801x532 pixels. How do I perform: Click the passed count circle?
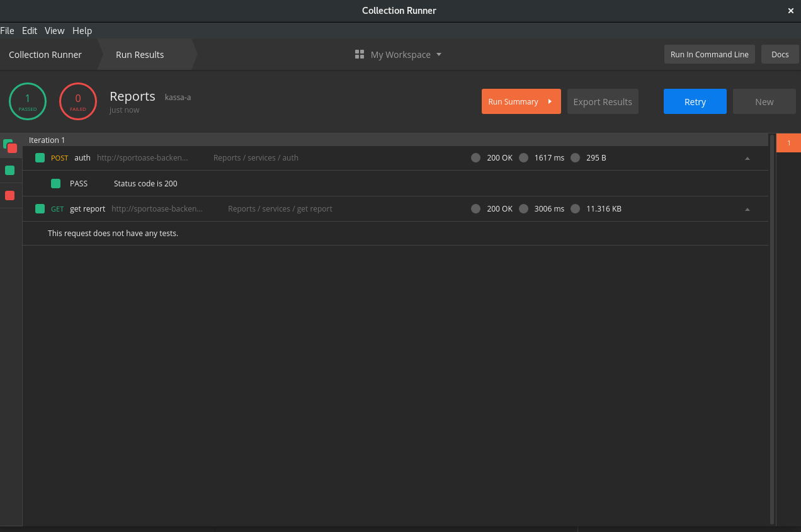tap(28, 101)
